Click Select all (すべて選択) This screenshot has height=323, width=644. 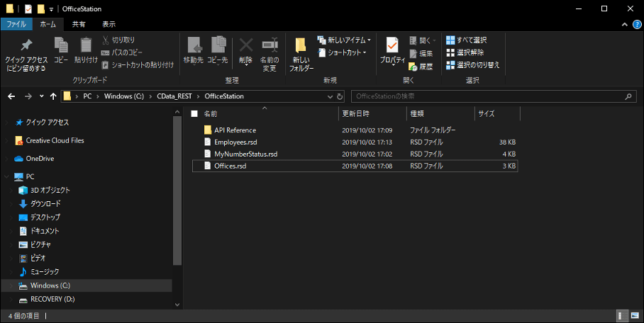click(x=467, y=40)
